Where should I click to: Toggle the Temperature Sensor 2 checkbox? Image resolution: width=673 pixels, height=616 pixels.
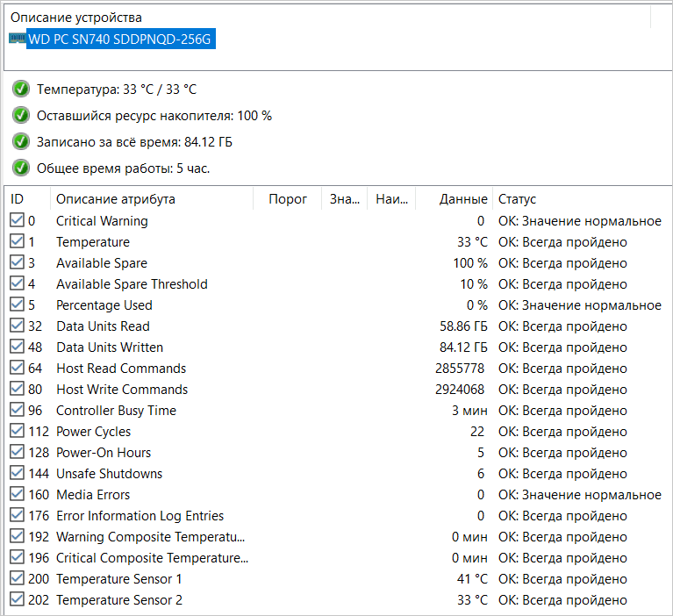[17, 598]
